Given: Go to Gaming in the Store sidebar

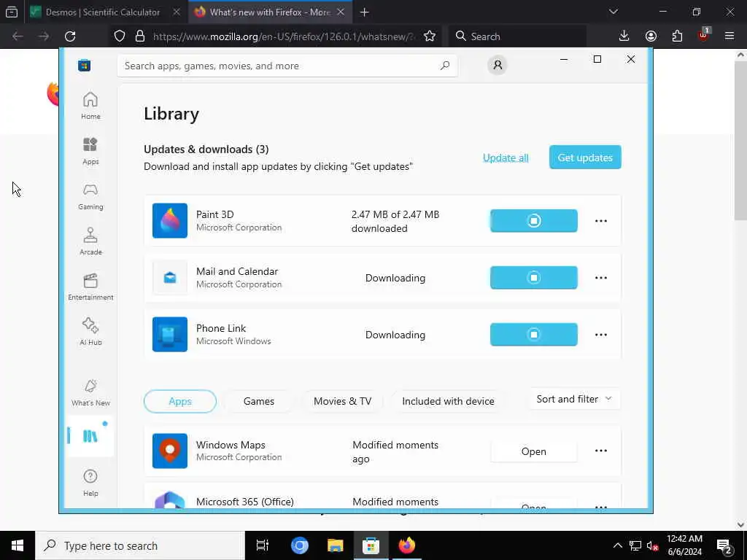Looking at the screenshot, I should (x=90, y=196).
